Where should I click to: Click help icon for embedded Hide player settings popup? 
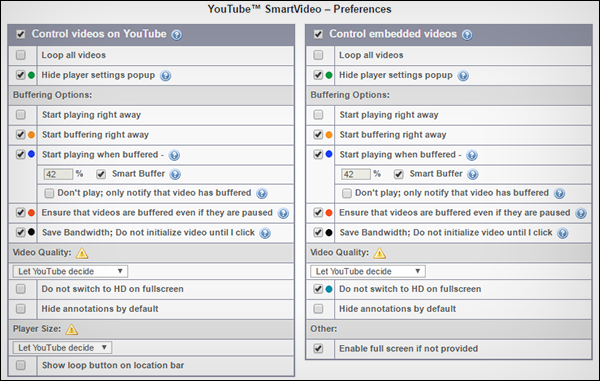pyautogui.click(x=463, y=76)
